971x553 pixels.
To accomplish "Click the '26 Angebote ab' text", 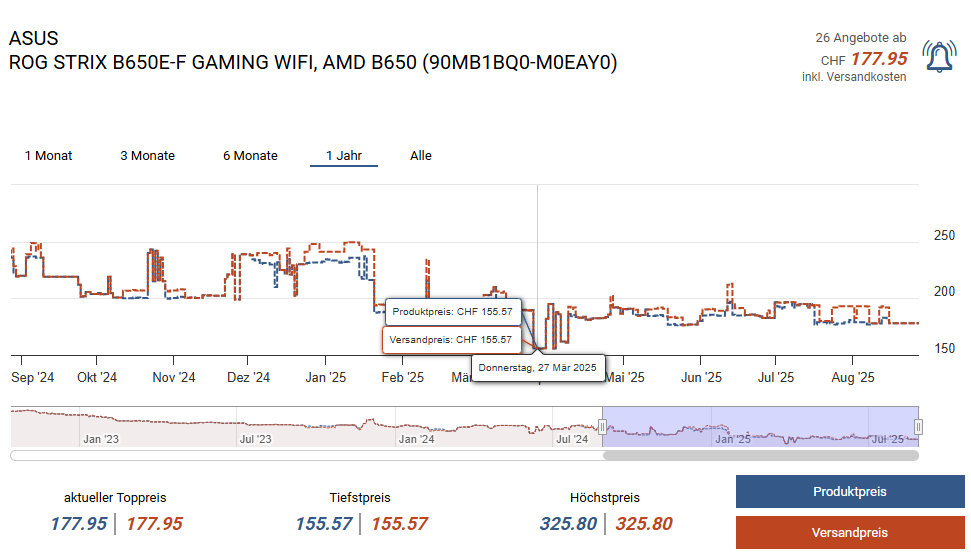I will (861, 38).
